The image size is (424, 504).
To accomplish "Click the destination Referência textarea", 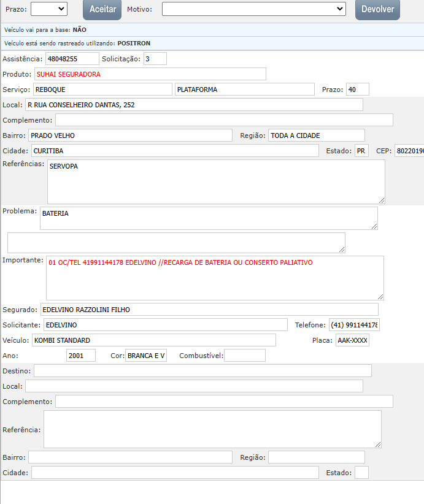I will pos(213,429).
